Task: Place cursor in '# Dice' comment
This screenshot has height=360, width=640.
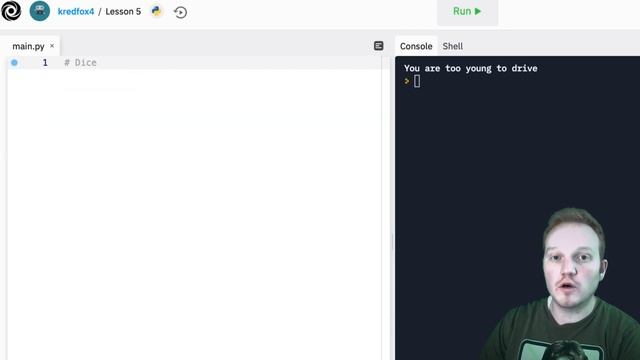Action: pos(80,62)
